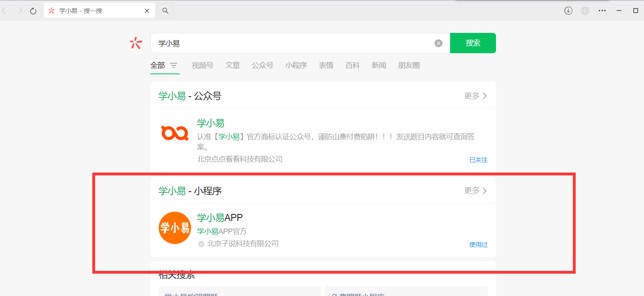Open the 学小易APP mini program title link
The image size is (644, 296).
(x=220, y=218)
